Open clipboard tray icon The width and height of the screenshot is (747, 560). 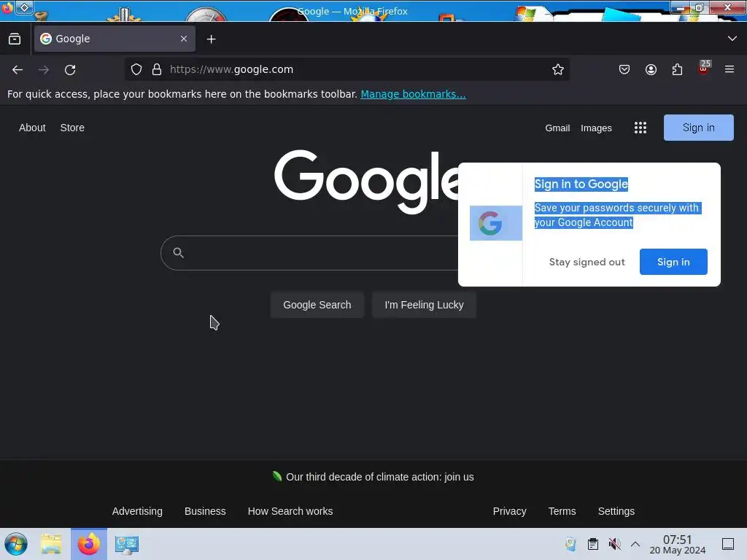point(592,544)
